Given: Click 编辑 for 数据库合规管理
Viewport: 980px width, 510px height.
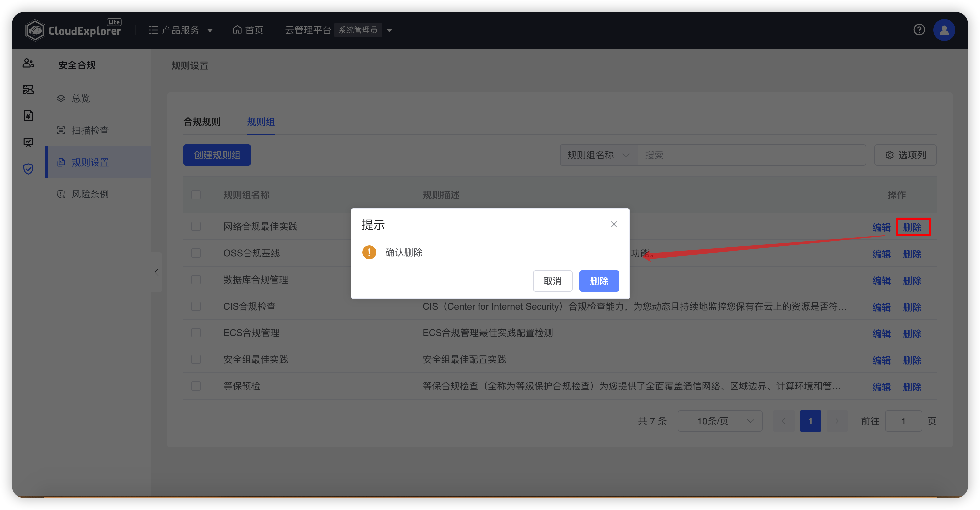Looking at the screenshot, I should tap(881, 281).
